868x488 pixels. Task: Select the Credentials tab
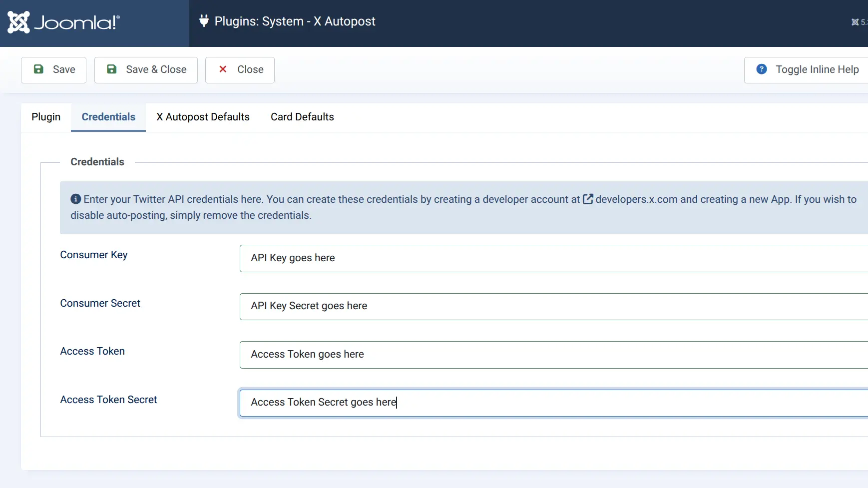coord(108,117)
